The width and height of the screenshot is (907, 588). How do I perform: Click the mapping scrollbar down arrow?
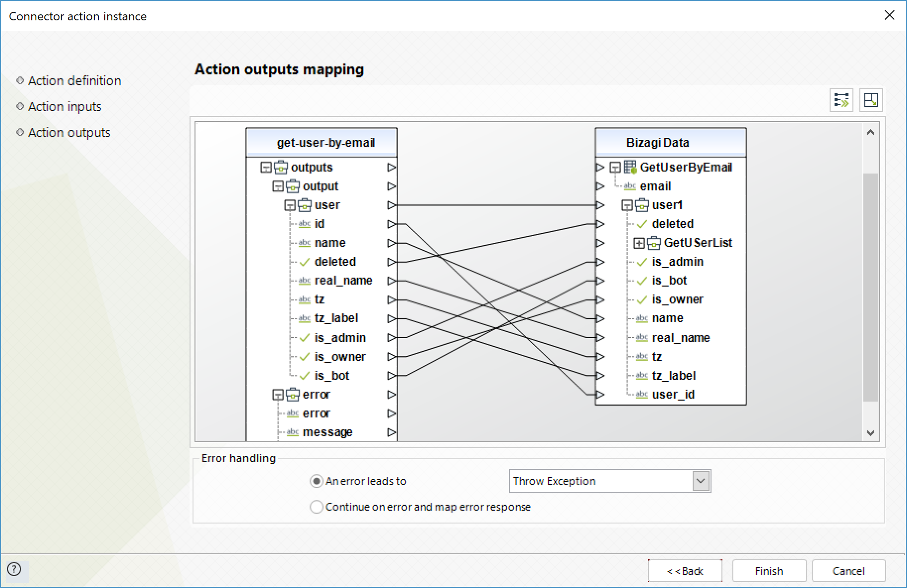(871, 433)
